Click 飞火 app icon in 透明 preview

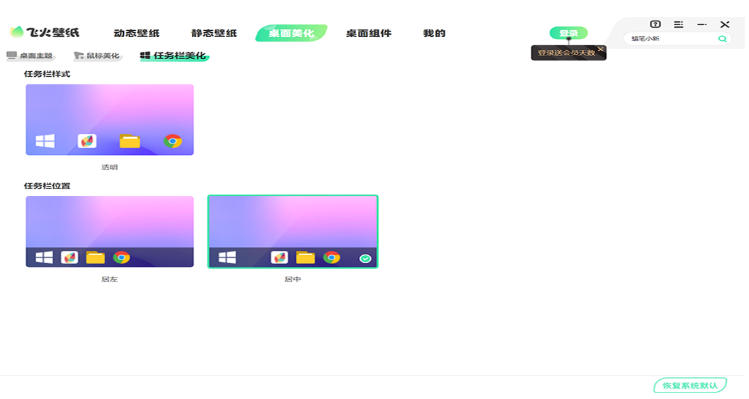click(x=87, y=141)
